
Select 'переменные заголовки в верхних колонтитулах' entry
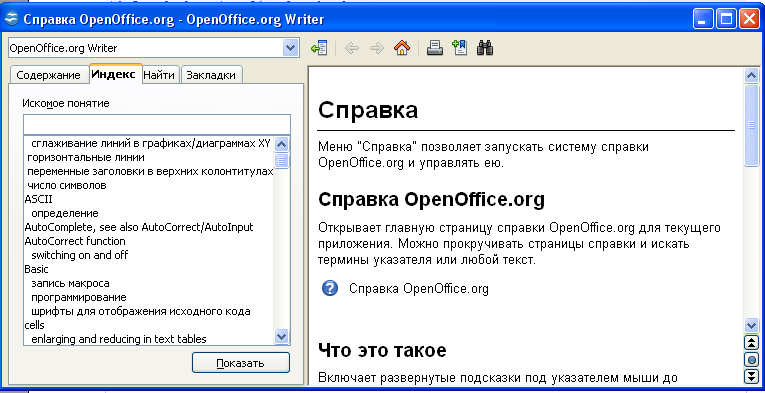click(150, 172)
